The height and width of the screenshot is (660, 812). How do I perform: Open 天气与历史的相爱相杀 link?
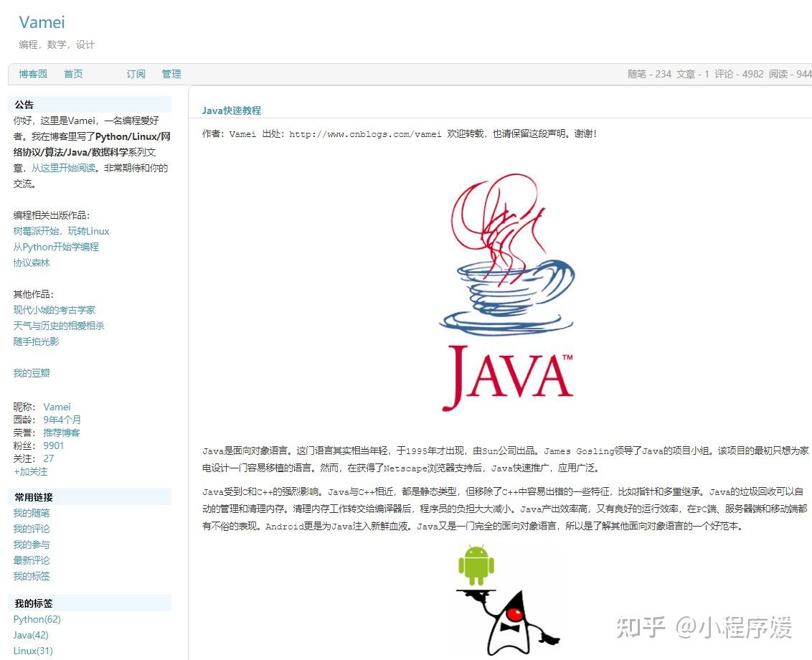59,326
